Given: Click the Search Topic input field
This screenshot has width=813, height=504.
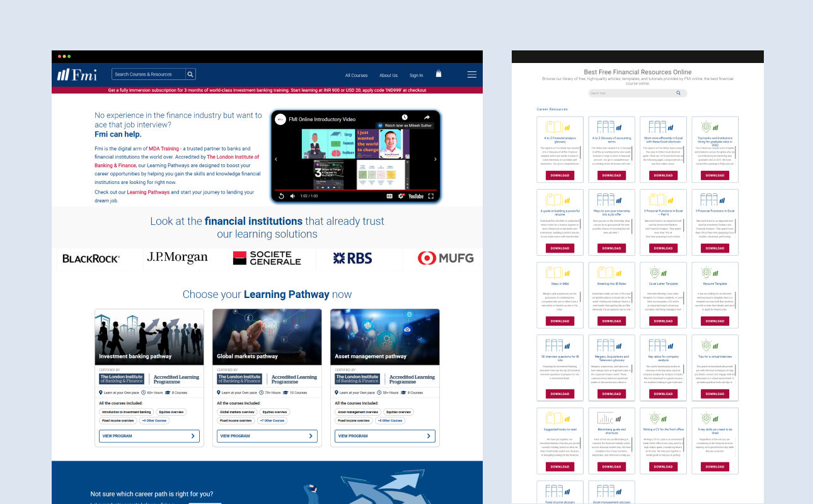Looking at the screenshot, I should click(x=630, y=93).
